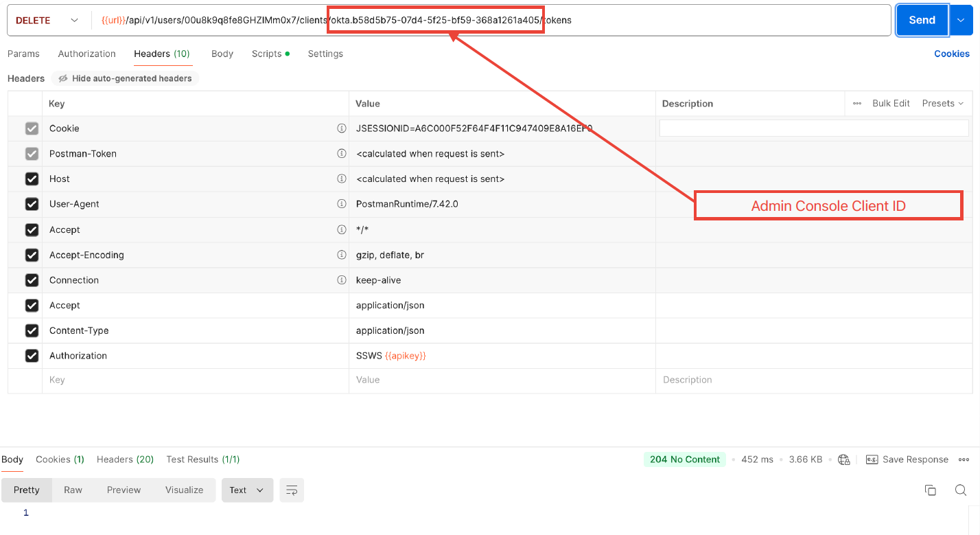Click the 204 No Content status
Viewport: 980px width, 535px height.
tap(685, 459)
